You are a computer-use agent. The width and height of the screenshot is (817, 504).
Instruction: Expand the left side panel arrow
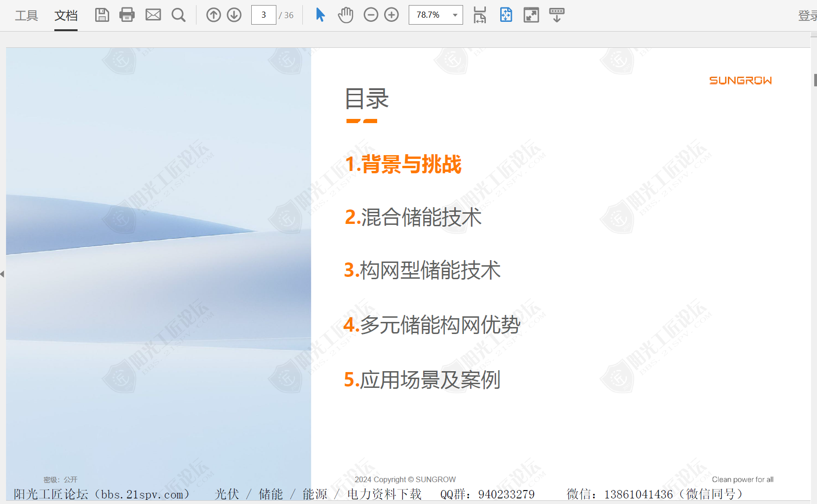(2, 274)
